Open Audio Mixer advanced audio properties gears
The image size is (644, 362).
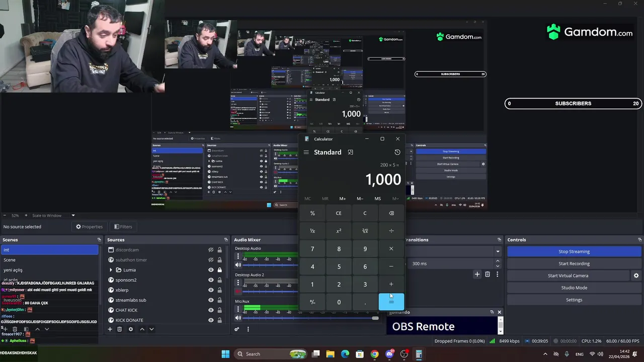[236, 329]
